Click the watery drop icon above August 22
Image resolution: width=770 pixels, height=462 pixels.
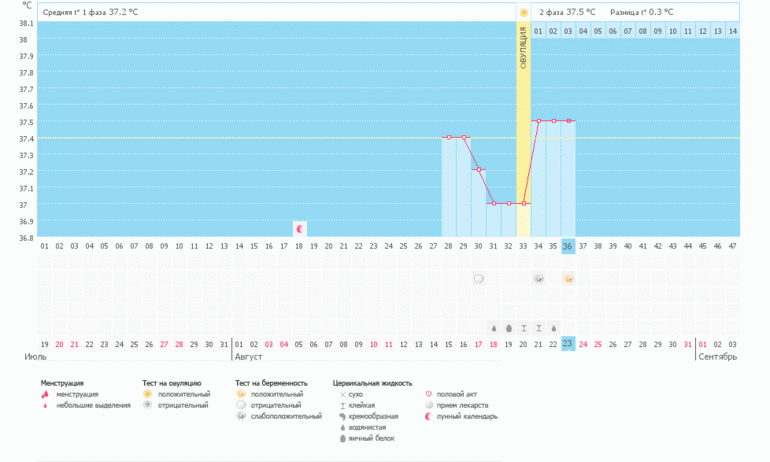tap(553, 327)
